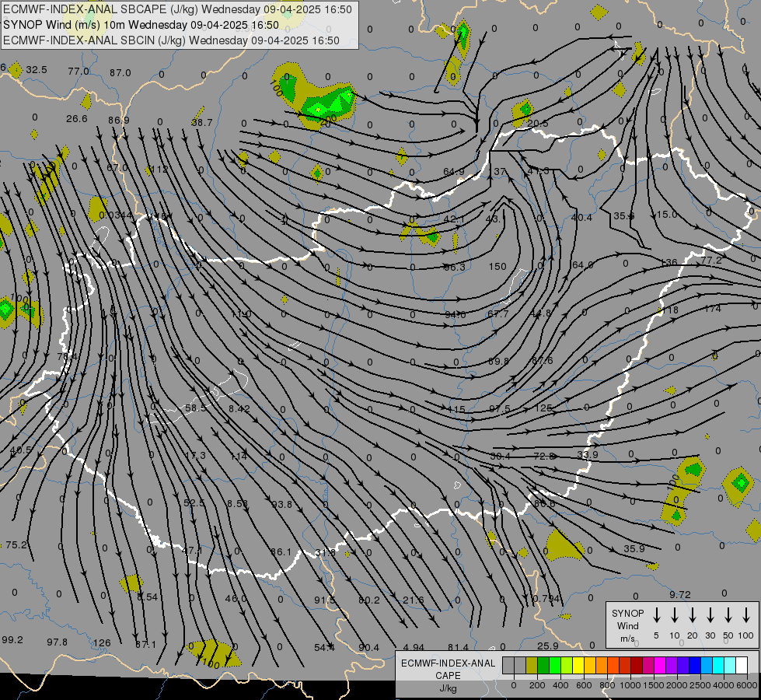Click the SYNOP Wind m/s legend label
Image resolution: width=761 pixels, height=700 pixels.
pyautogui.click(x=627, y=625)
